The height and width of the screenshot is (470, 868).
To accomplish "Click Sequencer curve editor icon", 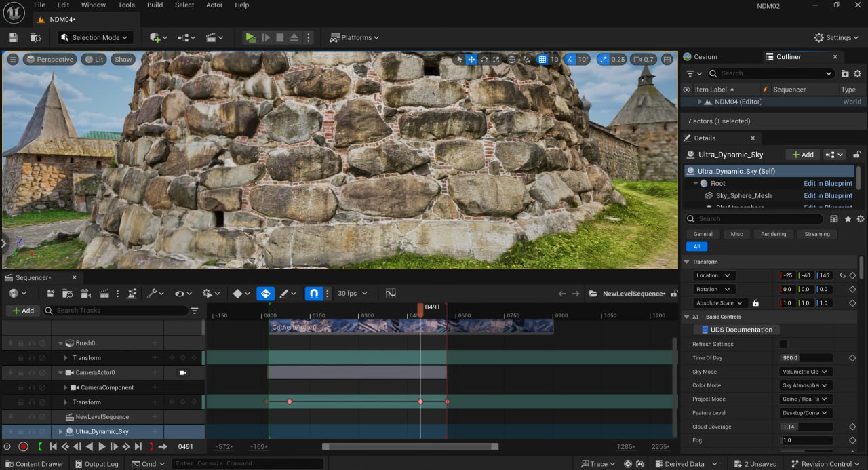I will (x=391, y=294).
